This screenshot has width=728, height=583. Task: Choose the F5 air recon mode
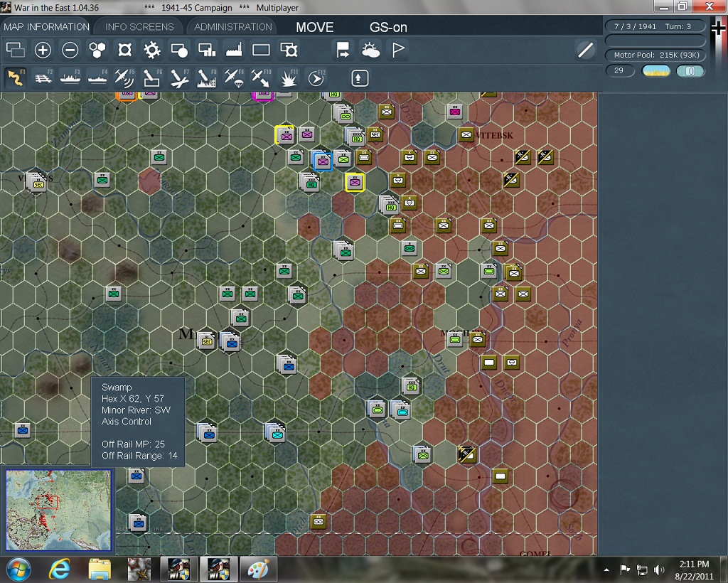tap(124, 77)
